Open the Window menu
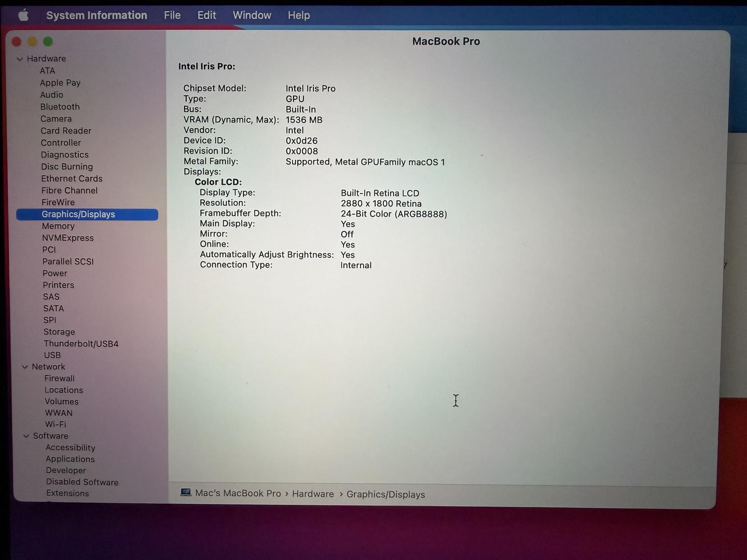 pyautogui.click(x=252, y=16)
